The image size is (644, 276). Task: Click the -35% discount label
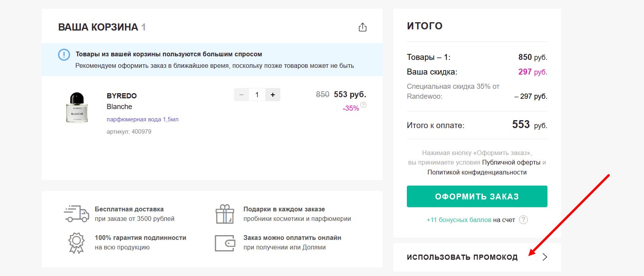pyautogui.click(x=351, y=108)
